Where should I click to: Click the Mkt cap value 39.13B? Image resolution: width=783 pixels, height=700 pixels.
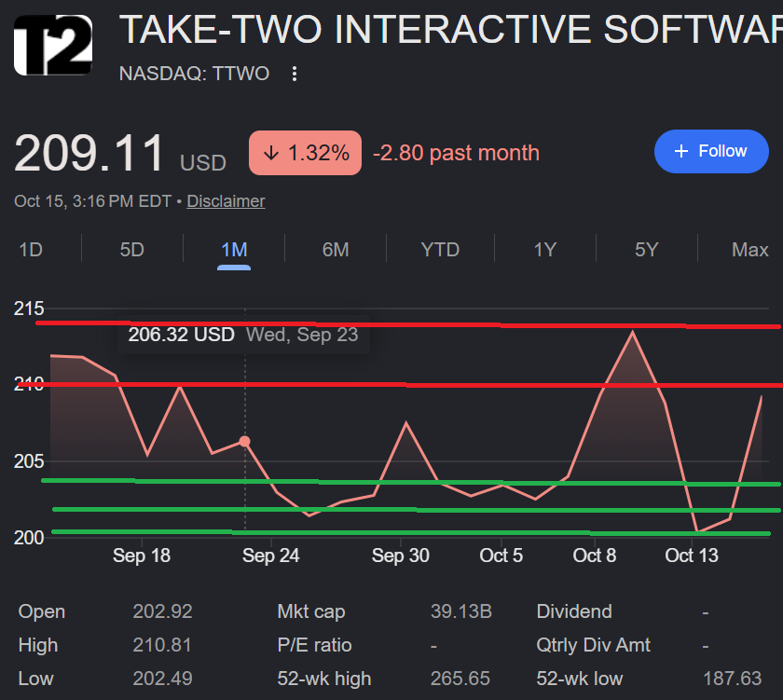coord(460,611)
